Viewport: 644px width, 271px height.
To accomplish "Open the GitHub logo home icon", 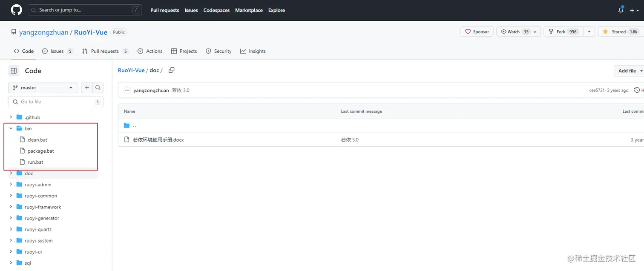I will (16, 10).
